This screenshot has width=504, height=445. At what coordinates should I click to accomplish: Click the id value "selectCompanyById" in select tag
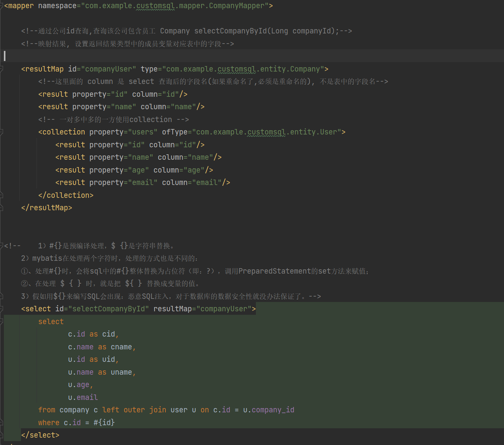click(x=108, y=309)
